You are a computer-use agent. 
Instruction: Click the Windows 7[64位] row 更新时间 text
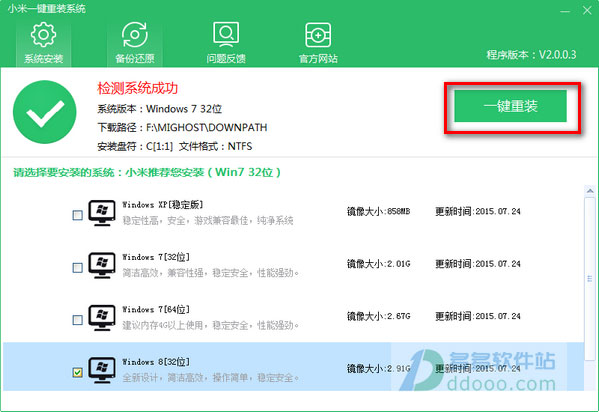[478, 316]
